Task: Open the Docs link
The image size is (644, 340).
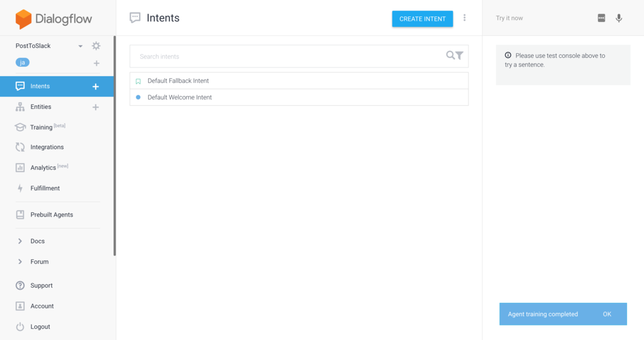Action: [37, 241]
